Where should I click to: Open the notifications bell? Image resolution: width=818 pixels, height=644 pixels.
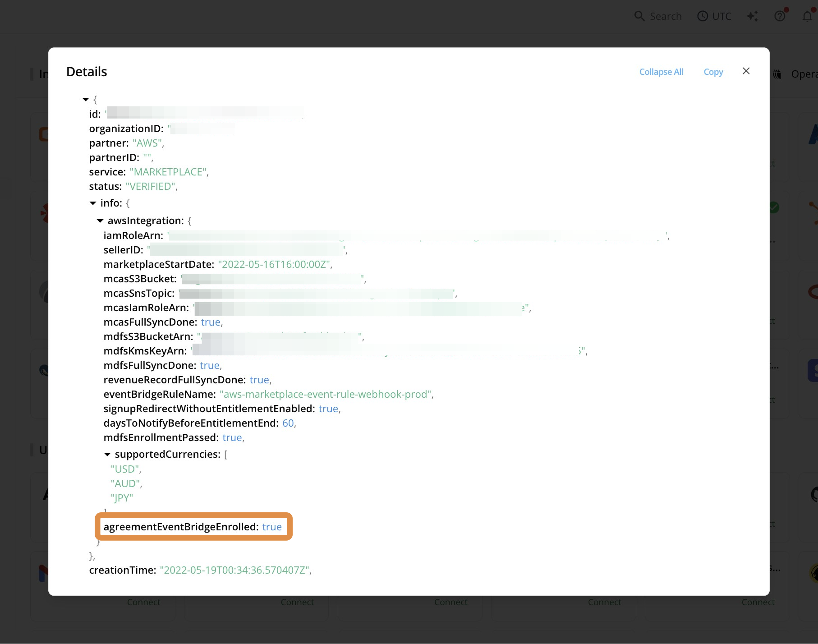[807, 16]
